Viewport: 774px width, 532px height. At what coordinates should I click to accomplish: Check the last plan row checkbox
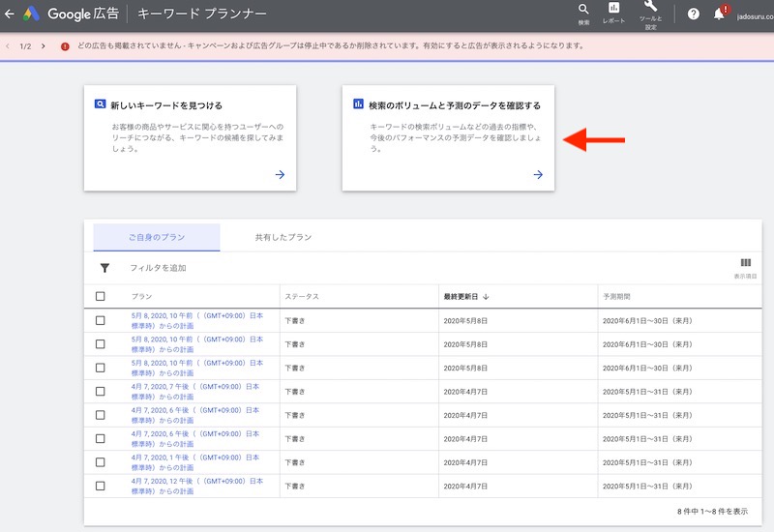tap(101, 485)
